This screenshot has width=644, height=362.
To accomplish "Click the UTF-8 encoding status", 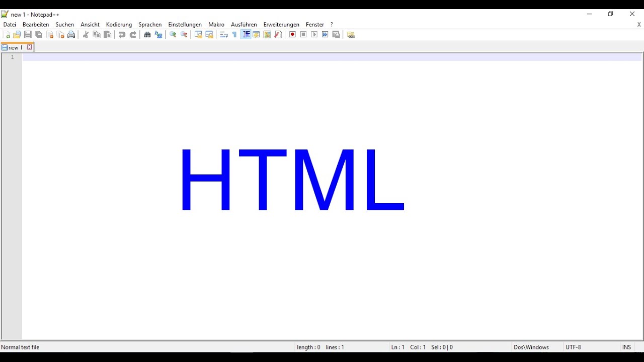I will (x=573, y=347).
